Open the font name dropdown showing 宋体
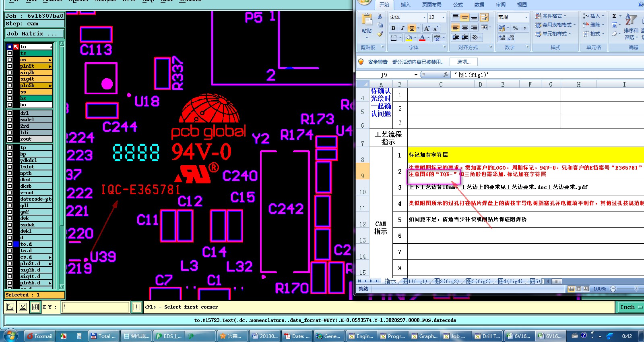The width and height of the screenshot is (644, 342). click(x=424, y=17)
